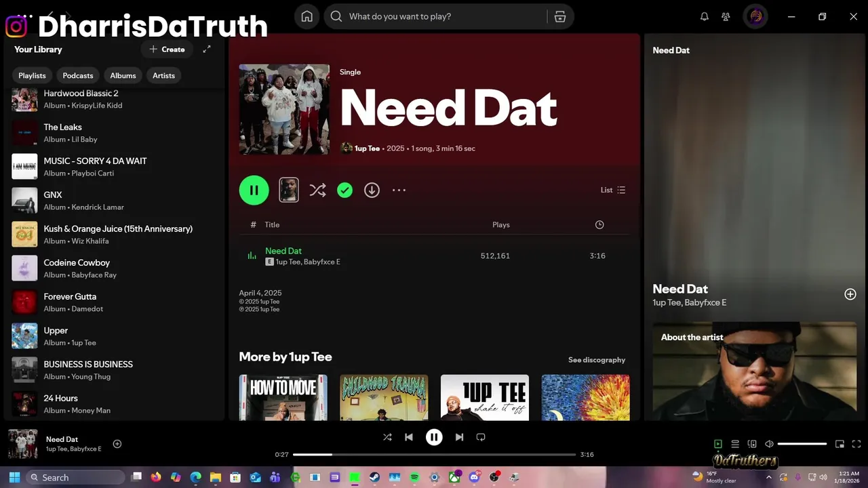Viewport: 868px width, 488px height.
Task: Open Spotify from the Windows taskbar
Action: click(x=414, y=477)
